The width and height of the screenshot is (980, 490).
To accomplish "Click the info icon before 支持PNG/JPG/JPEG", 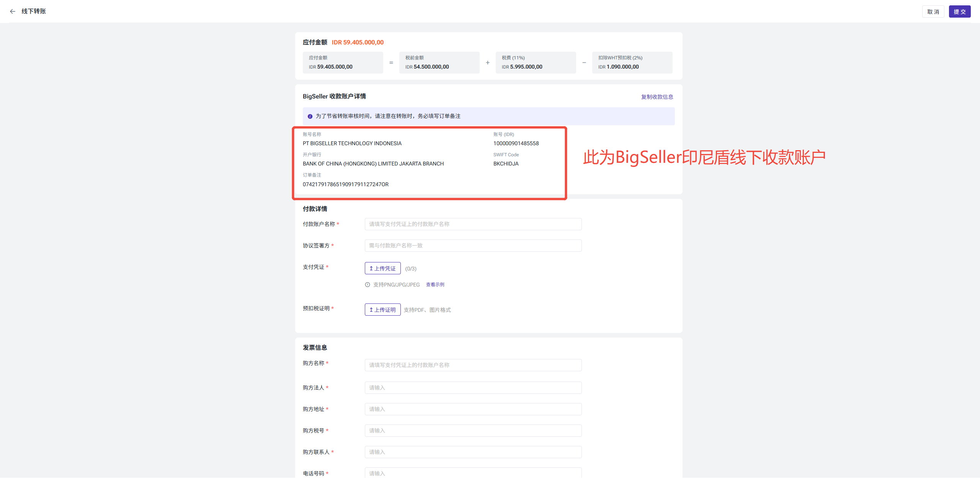I will click(x=367, y=285).
